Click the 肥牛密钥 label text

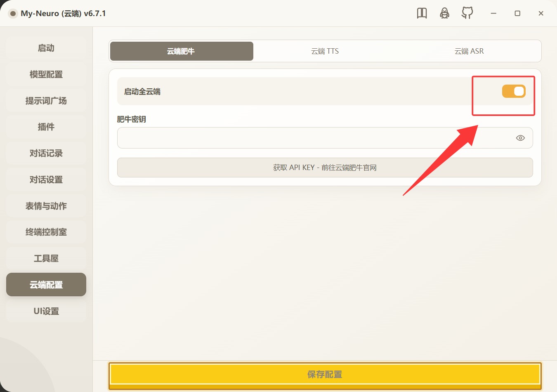tap(132, 119)
